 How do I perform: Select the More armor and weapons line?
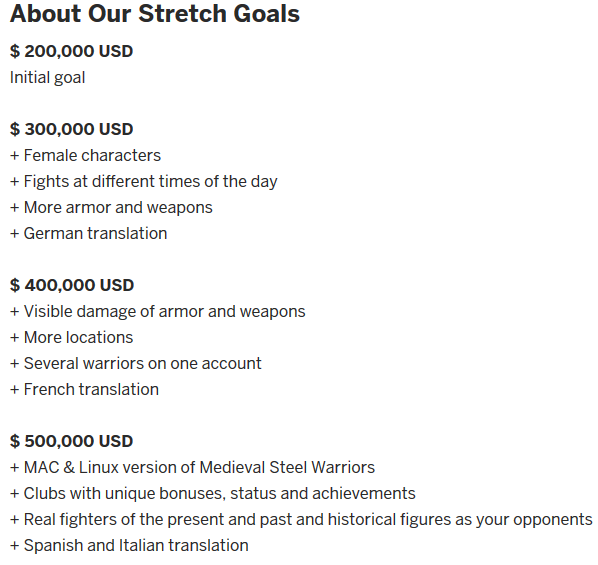pos(111,208)
